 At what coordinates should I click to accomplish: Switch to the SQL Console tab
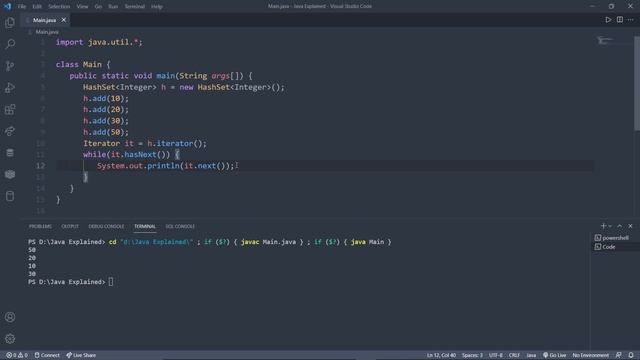tap(180, 226)
